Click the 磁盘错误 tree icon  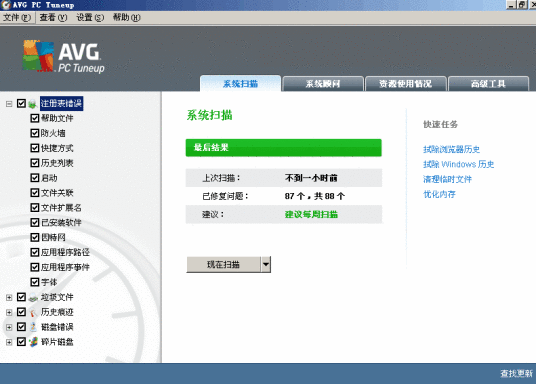(x=33, y=327)
